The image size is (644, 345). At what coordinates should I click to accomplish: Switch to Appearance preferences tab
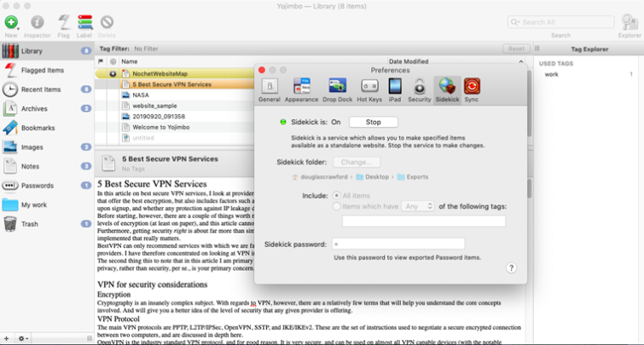[x=301, y=90]
